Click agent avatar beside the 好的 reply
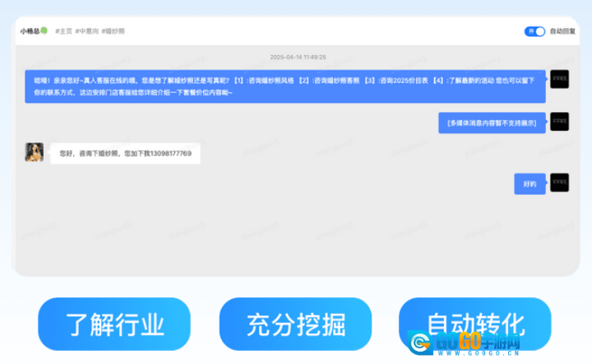The width and height of the screenshot is (592, 364). coord(559,182)
